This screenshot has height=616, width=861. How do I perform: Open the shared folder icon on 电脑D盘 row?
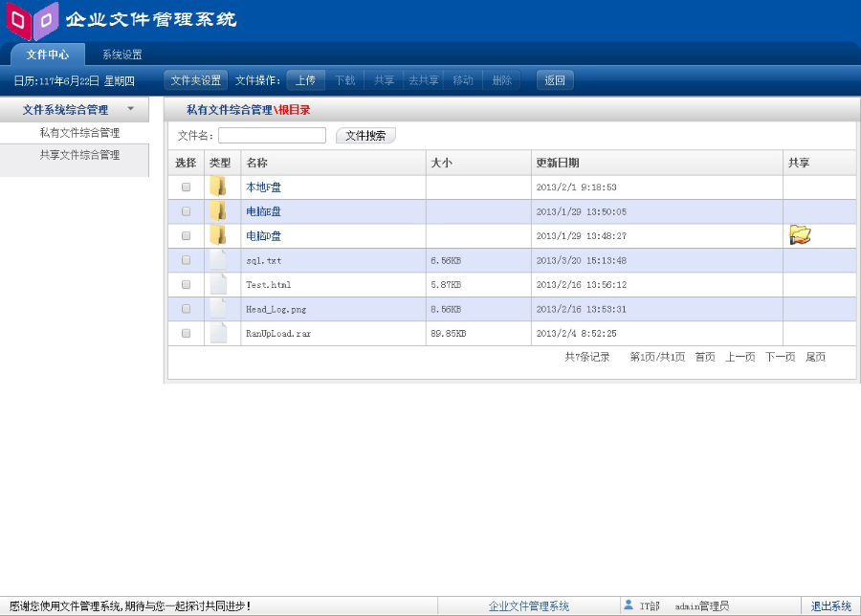pos(801,234)
